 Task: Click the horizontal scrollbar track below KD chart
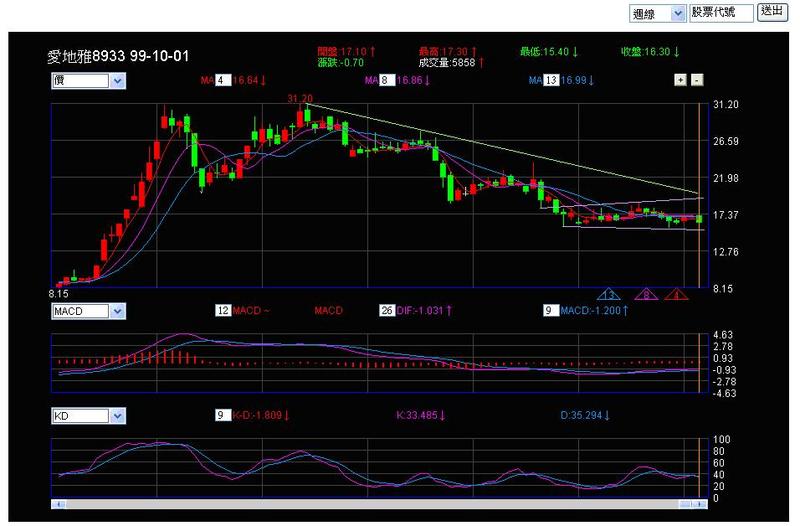[x=378, y=505]
